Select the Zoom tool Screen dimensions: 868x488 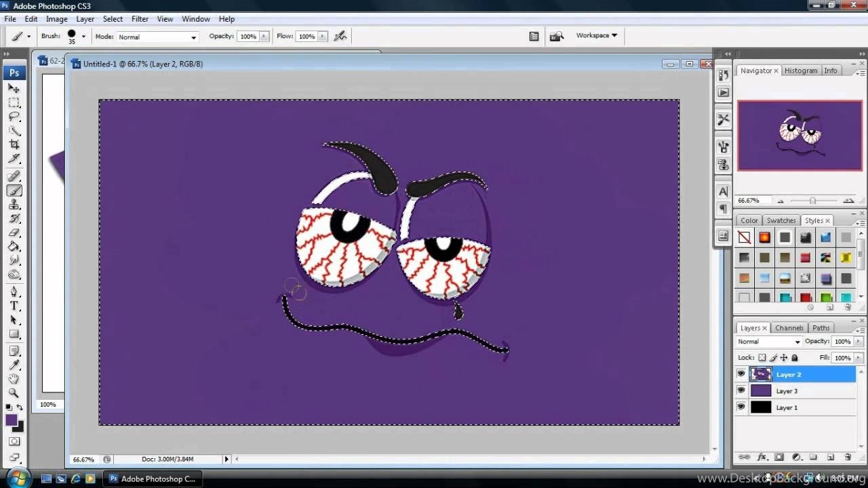tap(14, 393)
